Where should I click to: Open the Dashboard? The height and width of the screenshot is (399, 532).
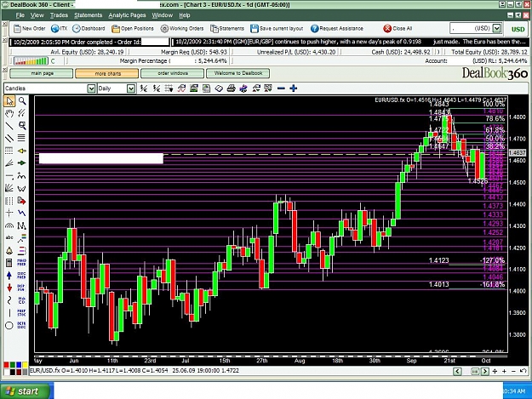click(x=89, y=28)
